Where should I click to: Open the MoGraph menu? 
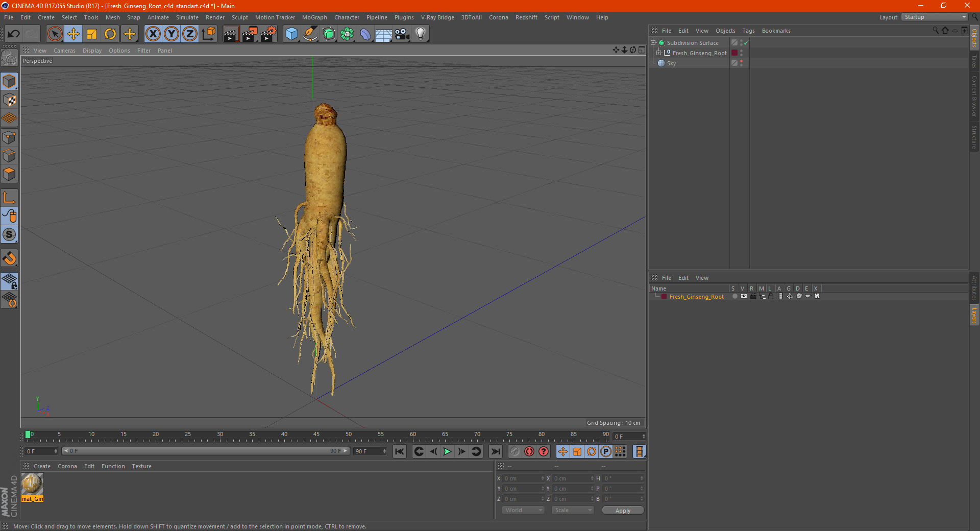pos(314,17)
